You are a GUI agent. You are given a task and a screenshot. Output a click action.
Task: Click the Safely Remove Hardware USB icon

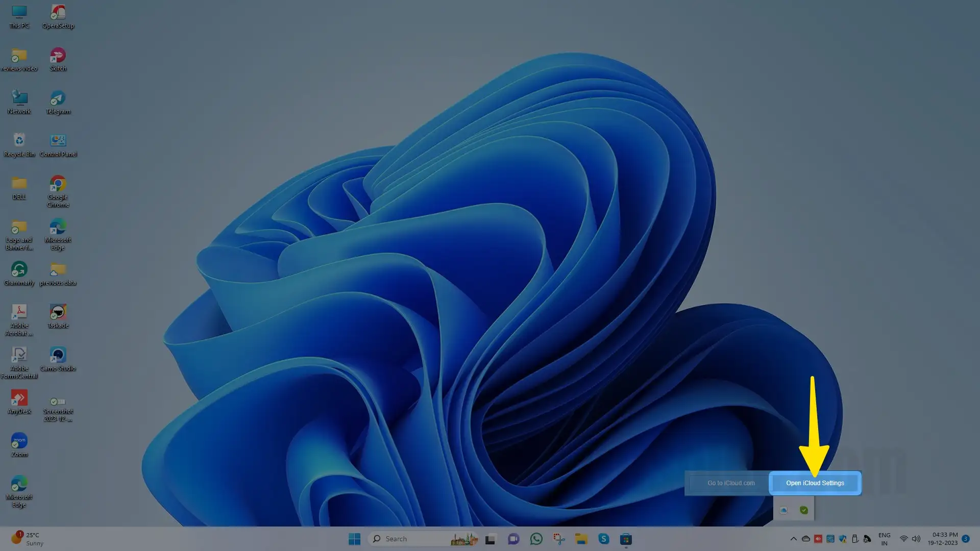coord(855,539)
